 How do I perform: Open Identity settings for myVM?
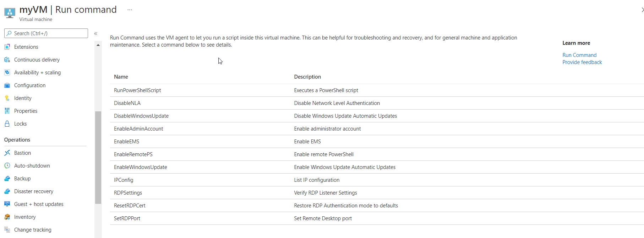pos(23,98)
